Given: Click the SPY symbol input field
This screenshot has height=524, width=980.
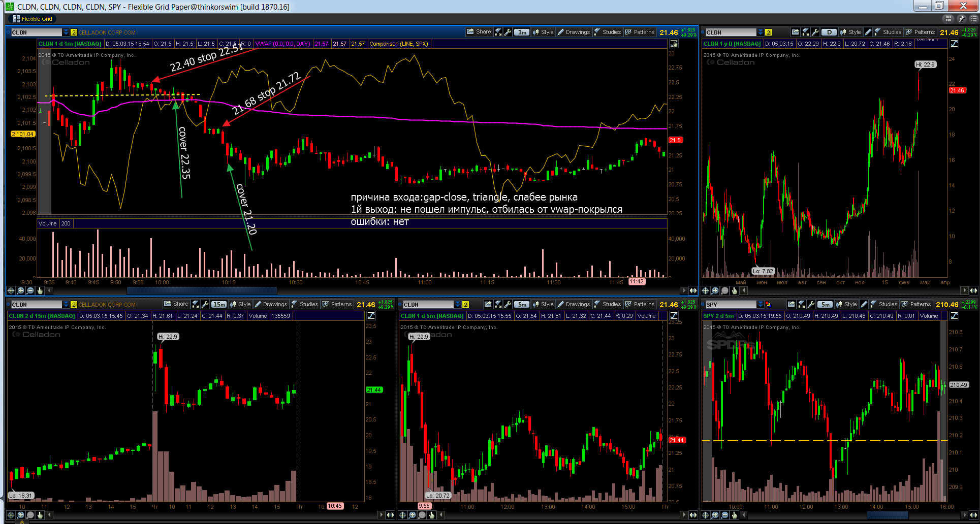Looking at the screenshot, I should click(x=731, y=305).
